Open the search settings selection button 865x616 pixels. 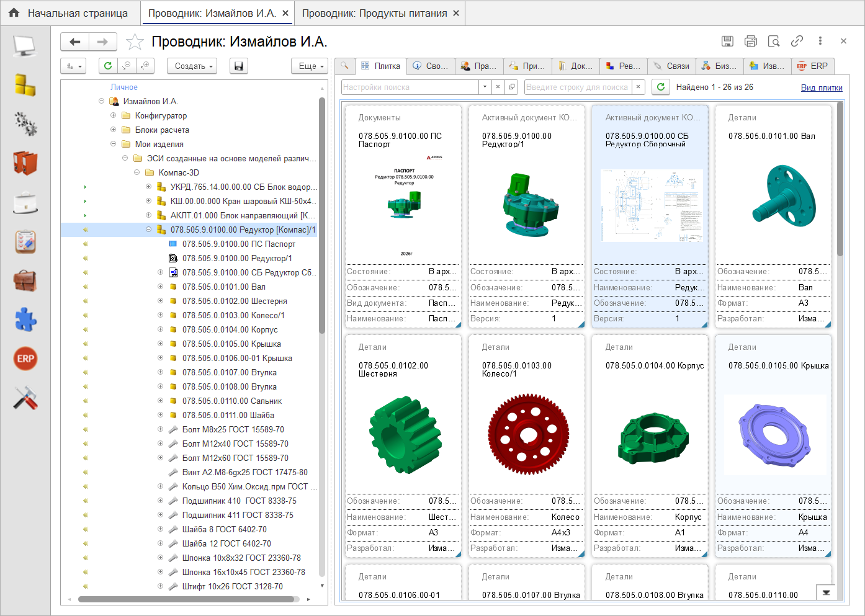click(x=511, y=87)
